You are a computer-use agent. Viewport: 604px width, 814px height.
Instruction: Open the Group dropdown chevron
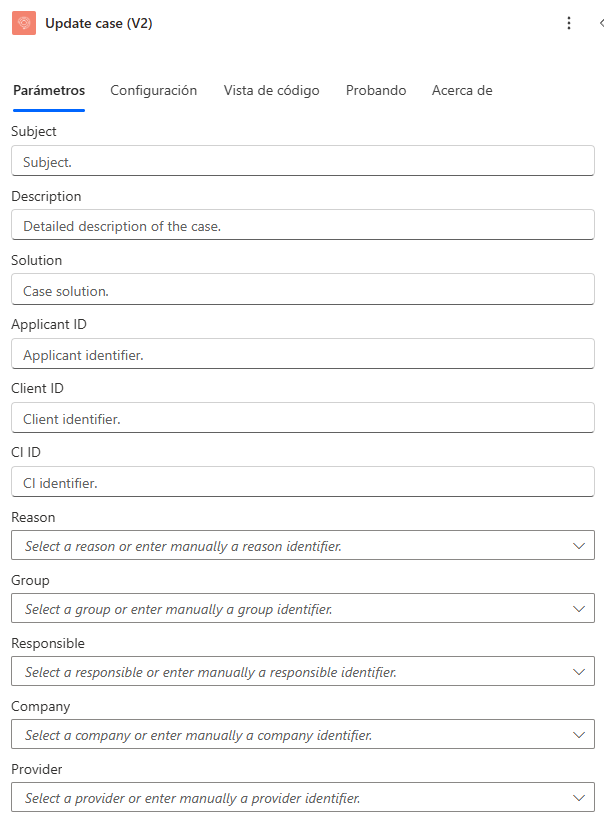click(x=578, y=609)
